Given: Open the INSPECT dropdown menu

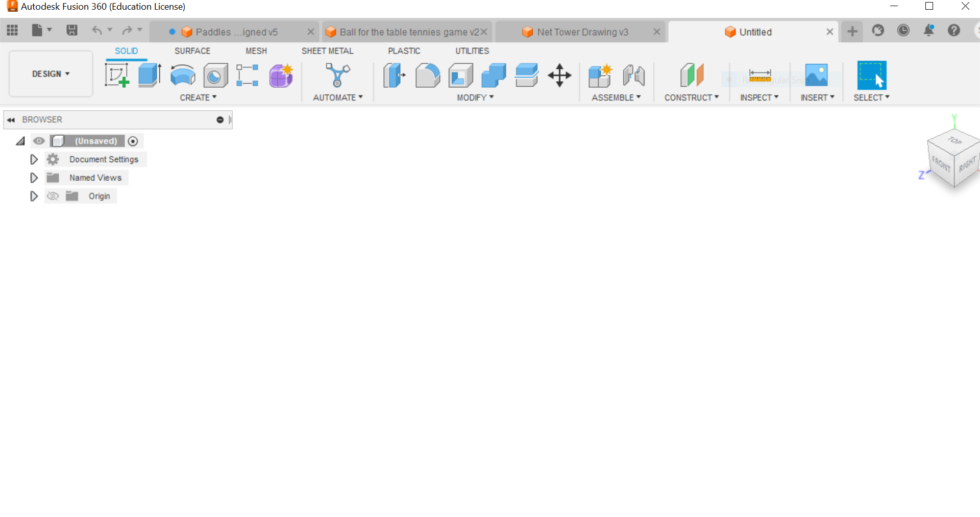Looking at the screenshot, I should click(x=759, y=97).
